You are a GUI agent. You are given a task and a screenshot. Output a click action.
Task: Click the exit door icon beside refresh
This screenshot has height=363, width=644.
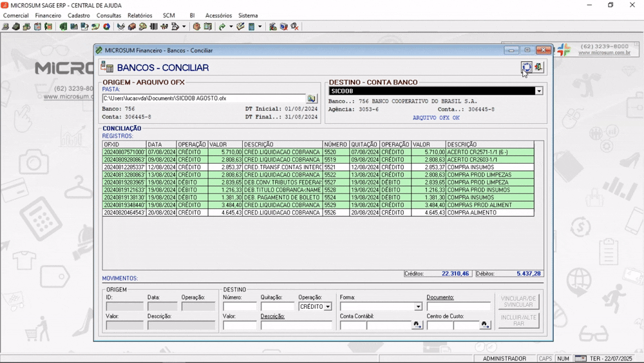[538, 67]
